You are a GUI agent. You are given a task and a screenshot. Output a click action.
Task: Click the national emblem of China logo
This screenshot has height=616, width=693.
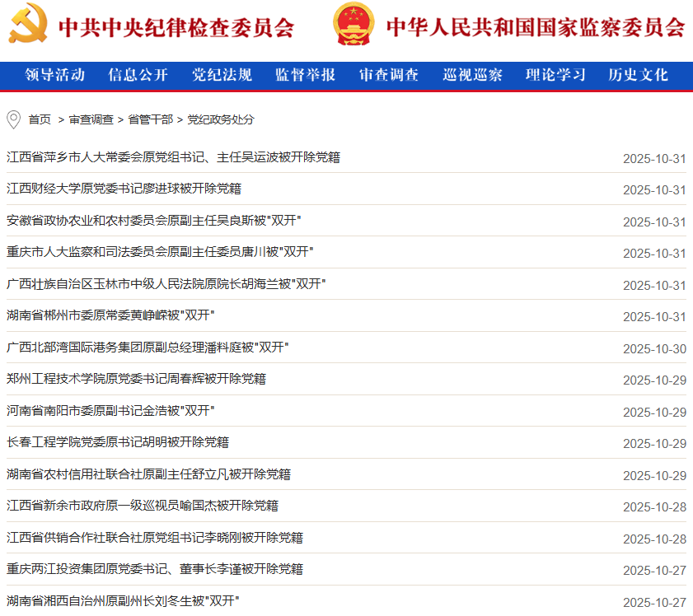(354, 24)
